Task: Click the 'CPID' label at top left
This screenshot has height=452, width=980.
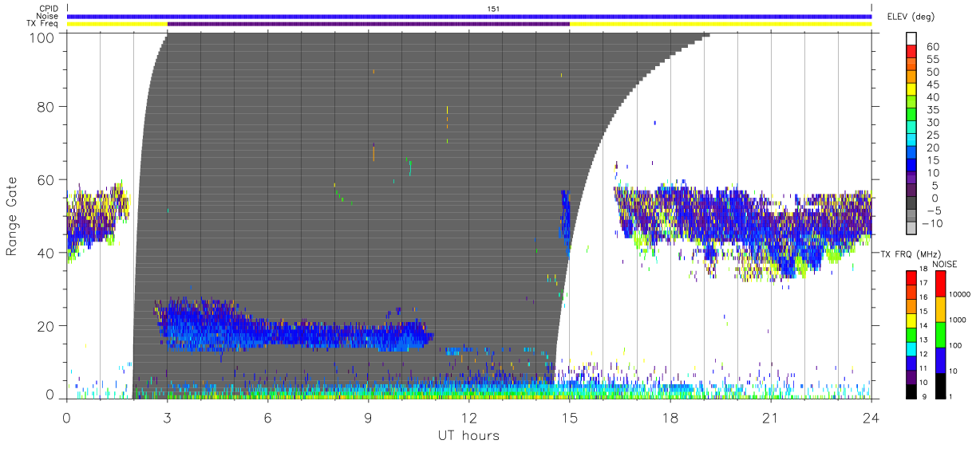Action: click(49, 9)
